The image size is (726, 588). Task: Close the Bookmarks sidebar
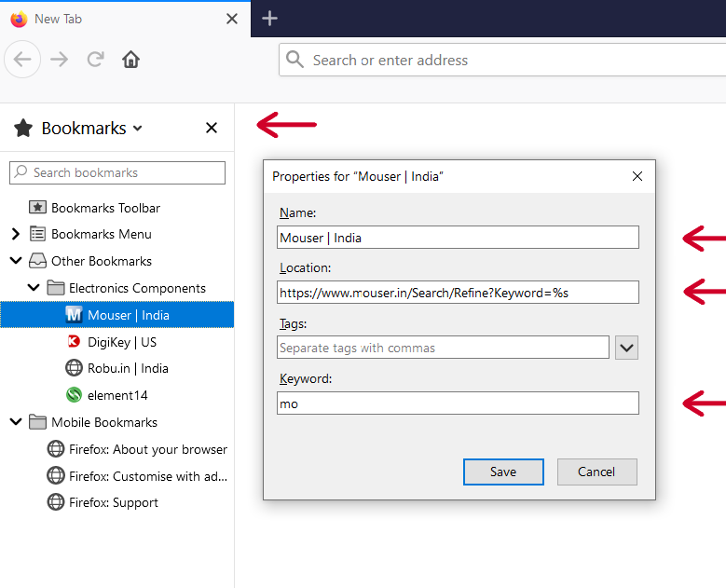coord(212,128)
